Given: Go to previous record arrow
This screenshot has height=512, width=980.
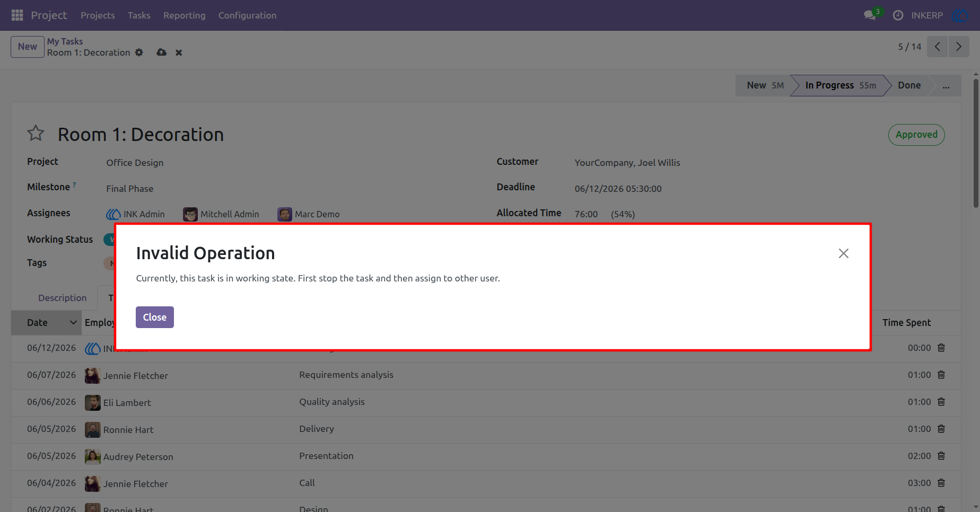Looking at the screenshot, I should [x=938, y=47].
